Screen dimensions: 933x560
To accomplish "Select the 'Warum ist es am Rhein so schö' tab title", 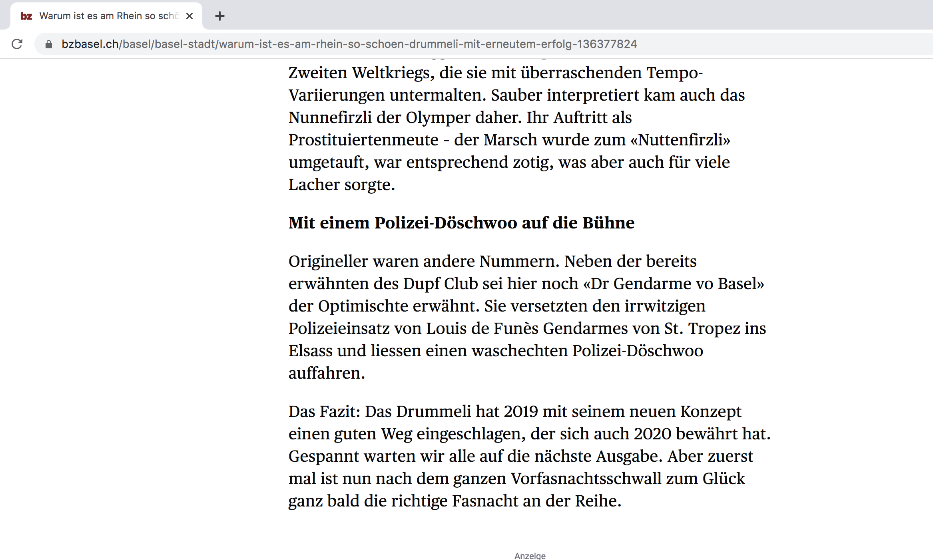I will pos(109,16).
